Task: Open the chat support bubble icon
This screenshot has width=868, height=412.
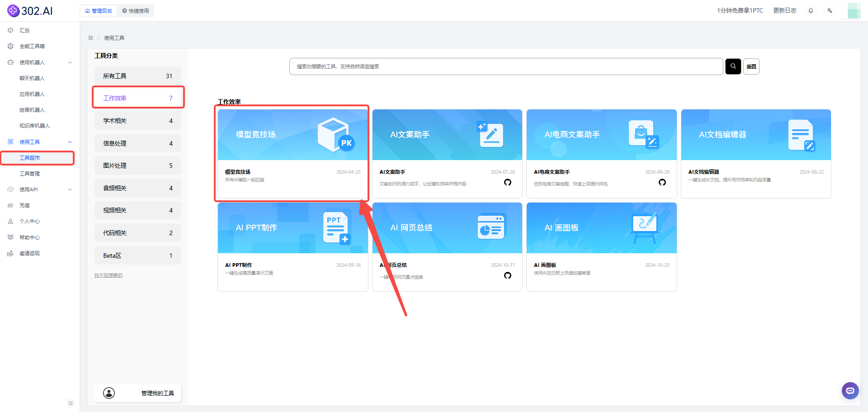Action: [x=850, y=391]
